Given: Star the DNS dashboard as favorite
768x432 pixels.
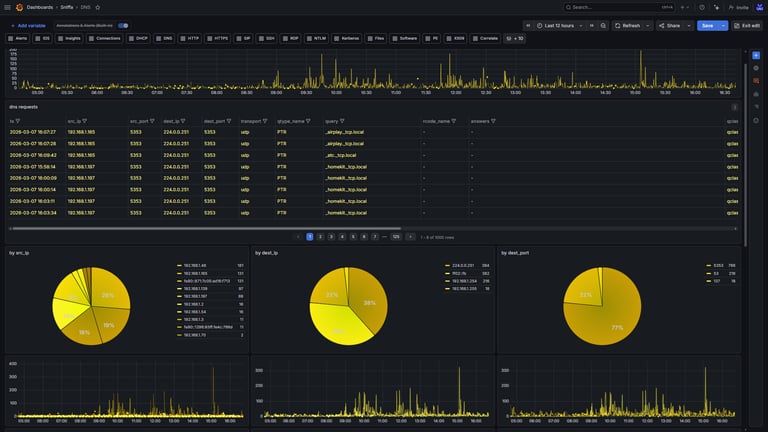Looking at the screenshot, I should tap(97, 7).
